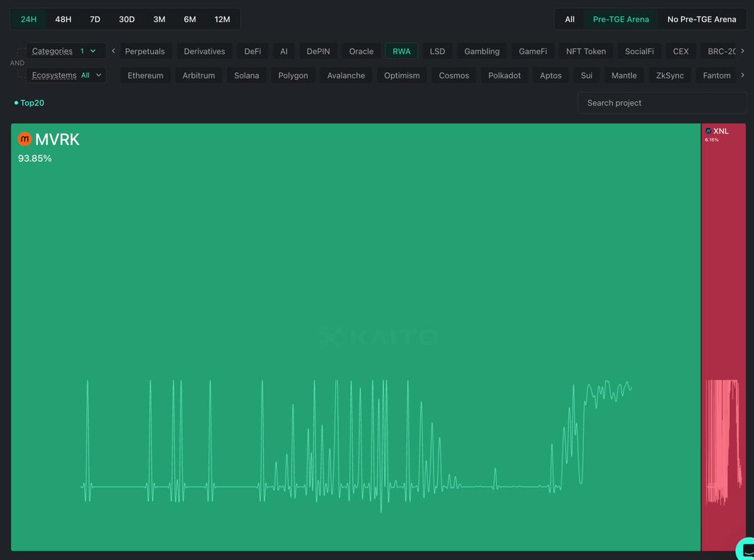
Task: Filter by the Solana ecosystem
Action: 246,75
